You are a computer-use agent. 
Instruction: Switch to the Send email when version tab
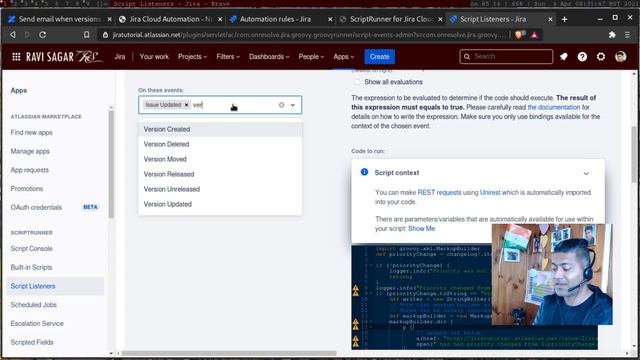(55, 19)
